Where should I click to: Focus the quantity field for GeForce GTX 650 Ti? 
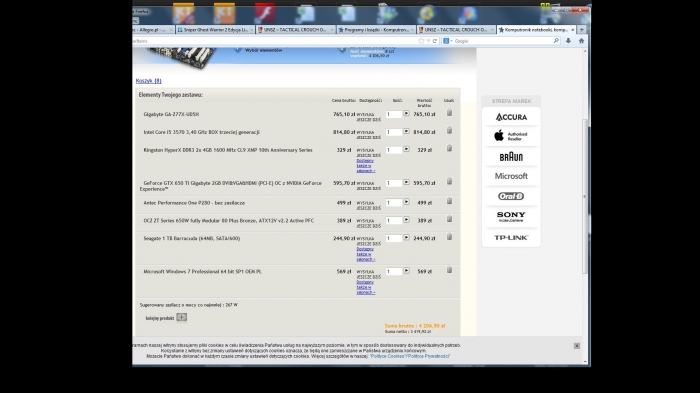(394, 183)
